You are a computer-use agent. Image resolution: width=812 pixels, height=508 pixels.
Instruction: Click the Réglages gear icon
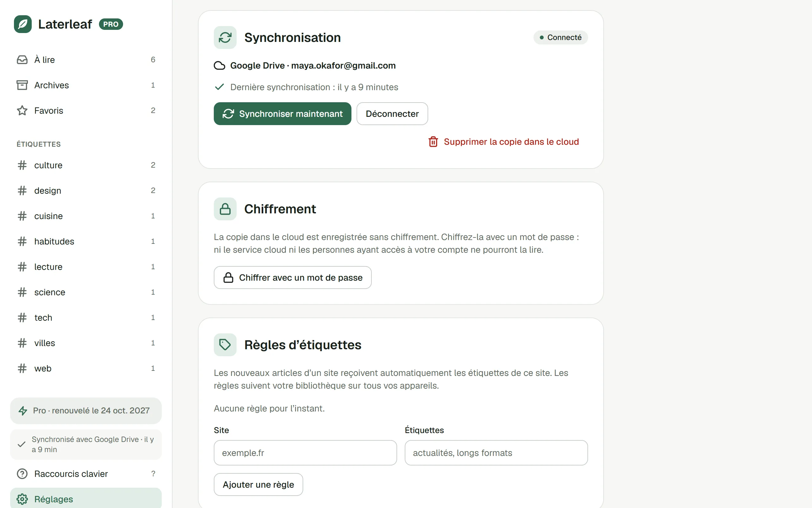click(22, 499)
